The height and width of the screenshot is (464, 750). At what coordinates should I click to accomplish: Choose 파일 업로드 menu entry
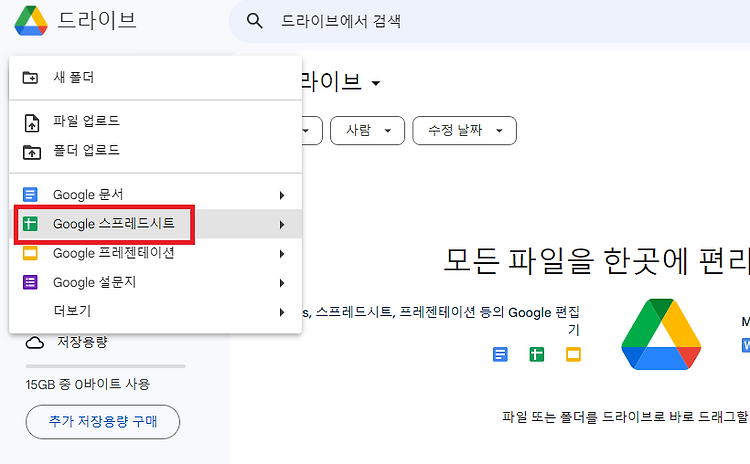click(x=155, y=121)
